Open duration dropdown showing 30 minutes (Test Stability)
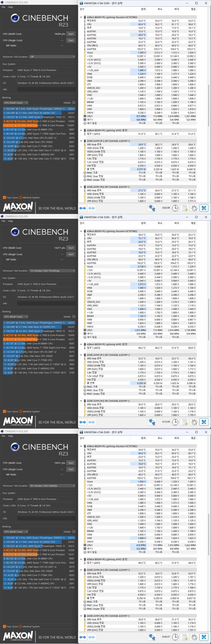Screen dimensions: 211x644 [x=52, y=486]
